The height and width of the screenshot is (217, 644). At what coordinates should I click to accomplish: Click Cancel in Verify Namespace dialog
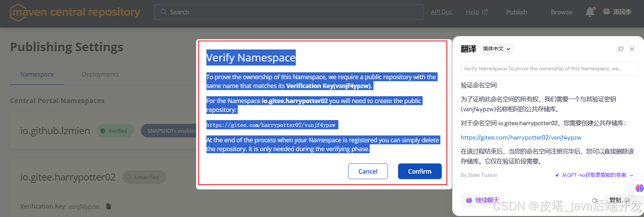point(368,171)
